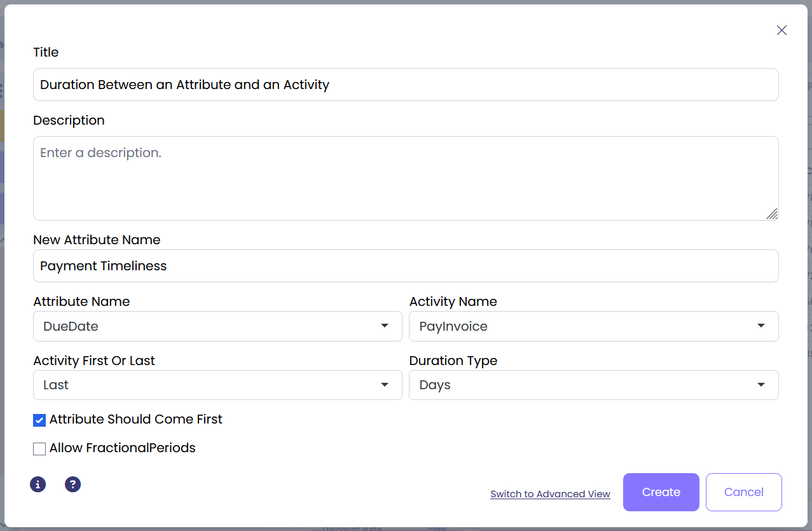Click the 'Allow FractionalPeriods' label text
Image resolution: width=812 pixels, height=531 pixels.
(122, 448)
